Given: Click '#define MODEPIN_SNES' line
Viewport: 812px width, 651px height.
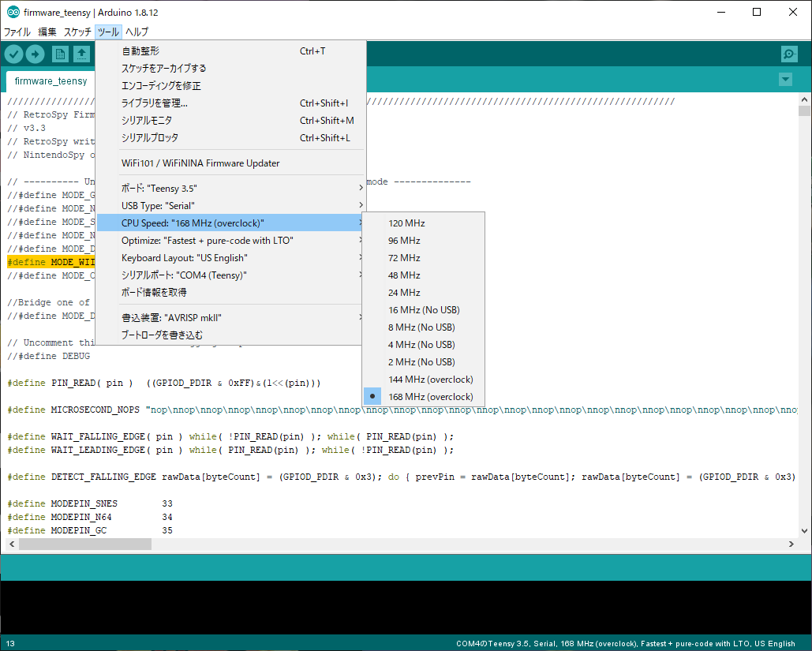Looking at the screenshot, I should pos(90,503).
